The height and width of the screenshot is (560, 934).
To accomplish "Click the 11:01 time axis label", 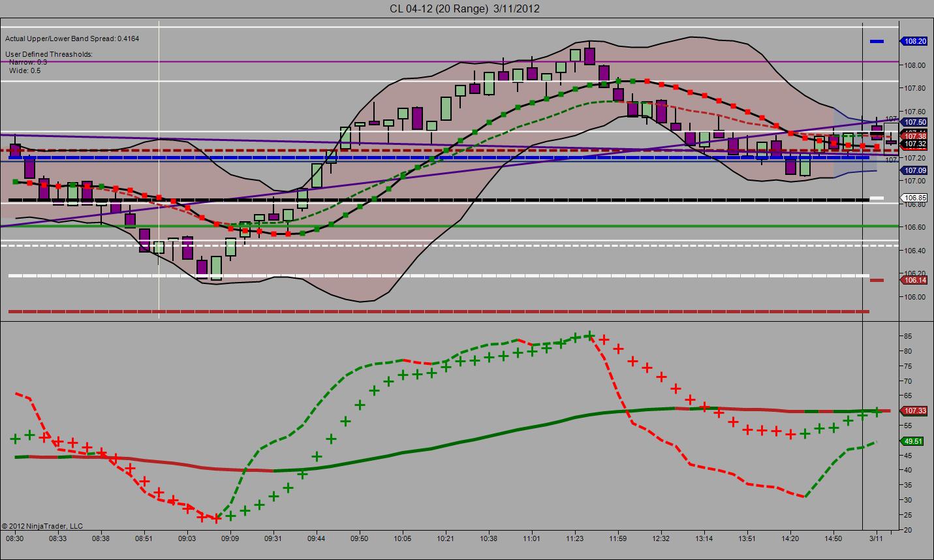I will click(531, 539).
